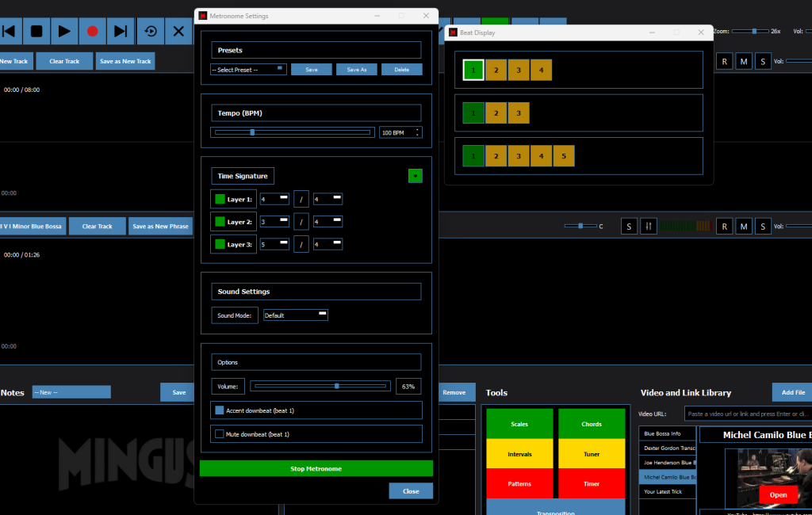
Task: Open the mixer sliders icon on lower track
Action: (649, 227)
